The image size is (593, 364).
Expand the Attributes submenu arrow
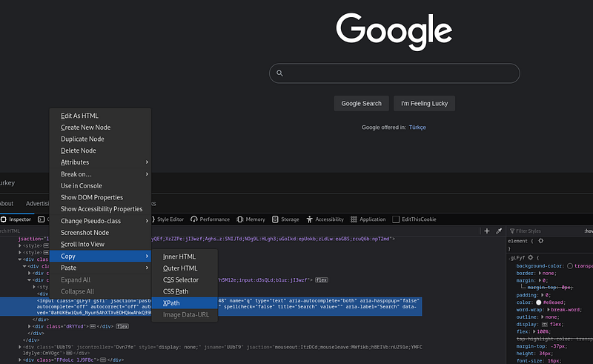tap(147, 162)
